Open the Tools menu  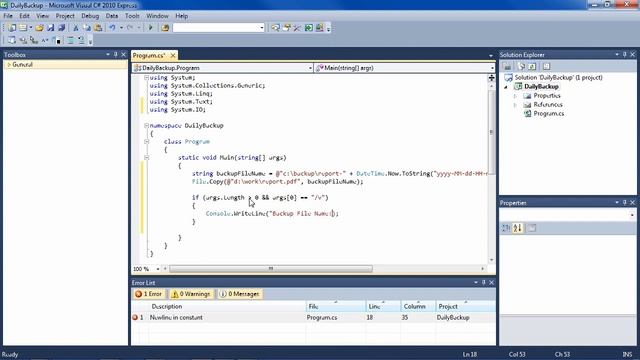tap(132, 16)
